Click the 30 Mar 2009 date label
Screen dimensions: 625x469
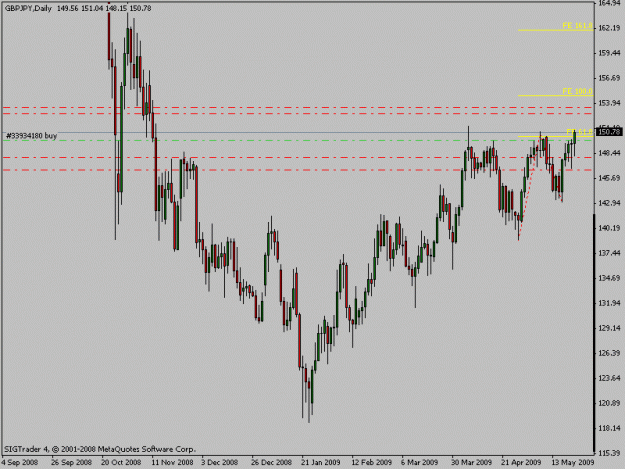[x=471, y=463]
